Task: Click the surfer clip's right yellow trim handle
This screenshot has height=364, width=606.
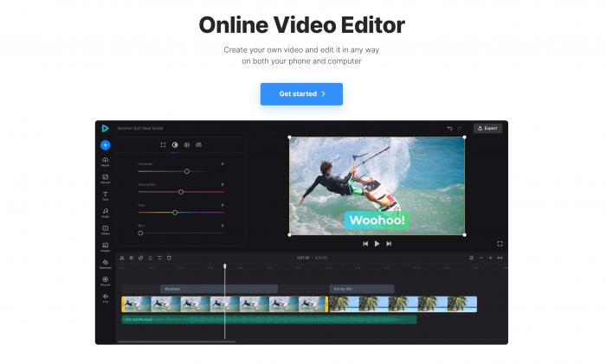Action: click(327, 304)
